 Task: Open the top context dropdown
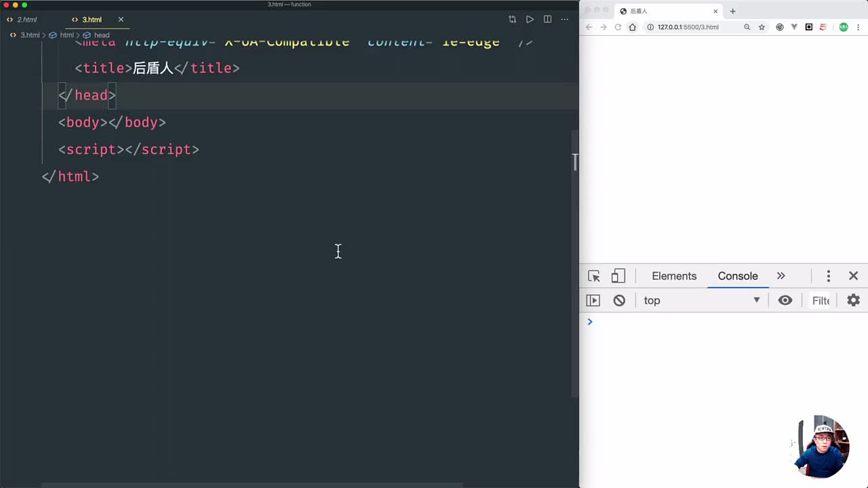click(702, 300)
